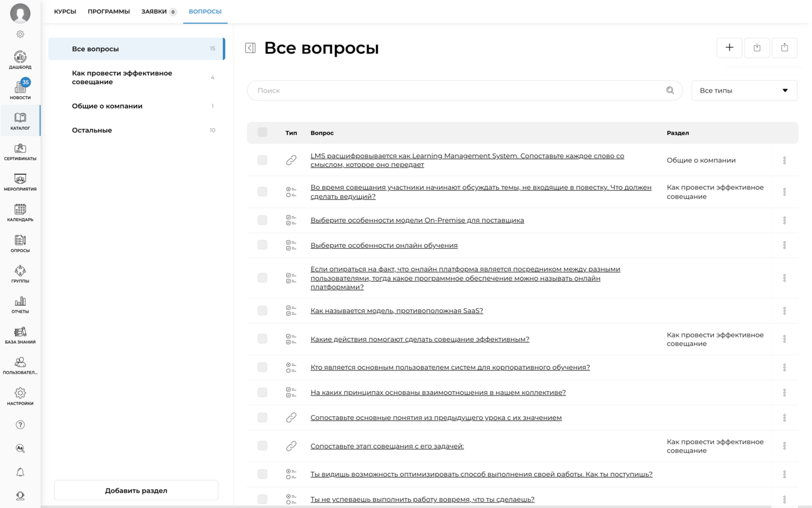Open the Мероприятия section icon
The height and width of the screenshot is (508, 812).
[20, 182]
